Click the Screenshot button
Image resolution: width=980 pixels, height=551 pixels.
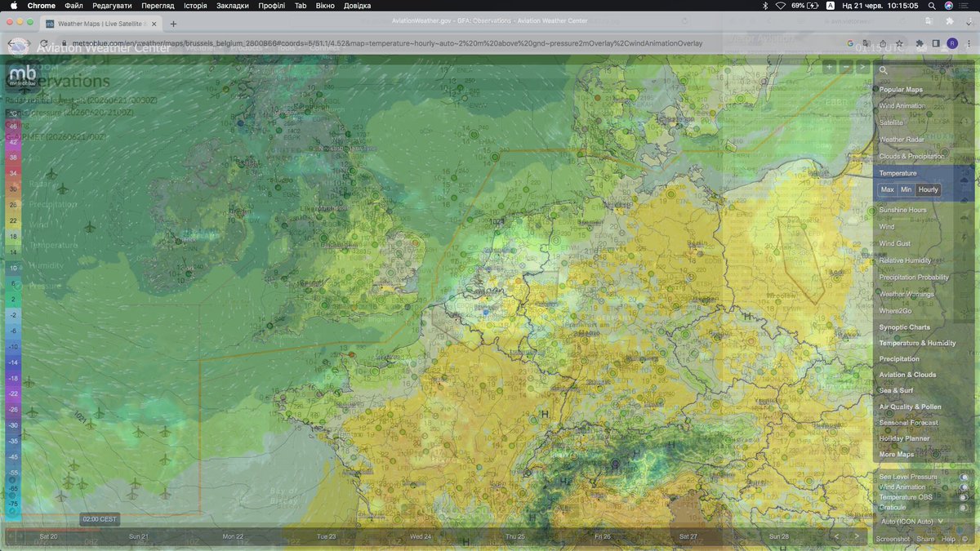(893, 539)
